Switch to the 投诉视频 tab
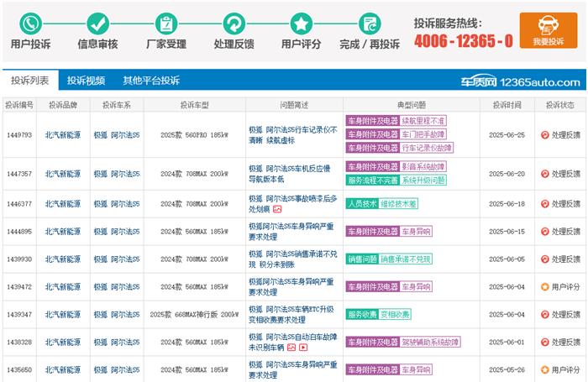588x382 pixels. tap(86, 81)
